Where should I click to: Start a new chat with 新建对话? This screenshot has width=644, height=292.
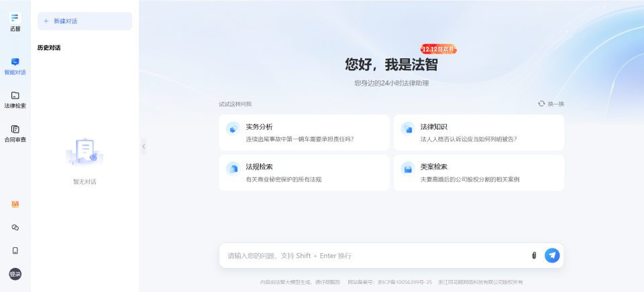point(85,21)
